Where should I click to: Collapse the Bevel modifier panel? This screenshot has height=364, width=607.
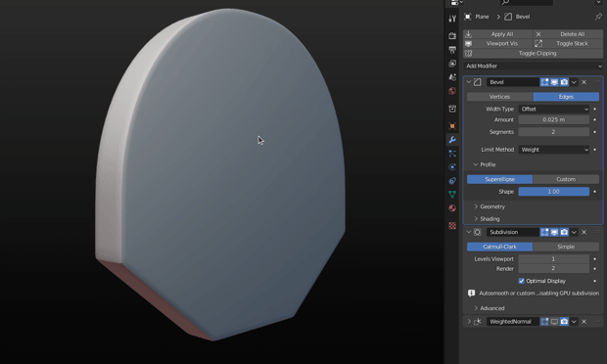[x=469, y=82]
